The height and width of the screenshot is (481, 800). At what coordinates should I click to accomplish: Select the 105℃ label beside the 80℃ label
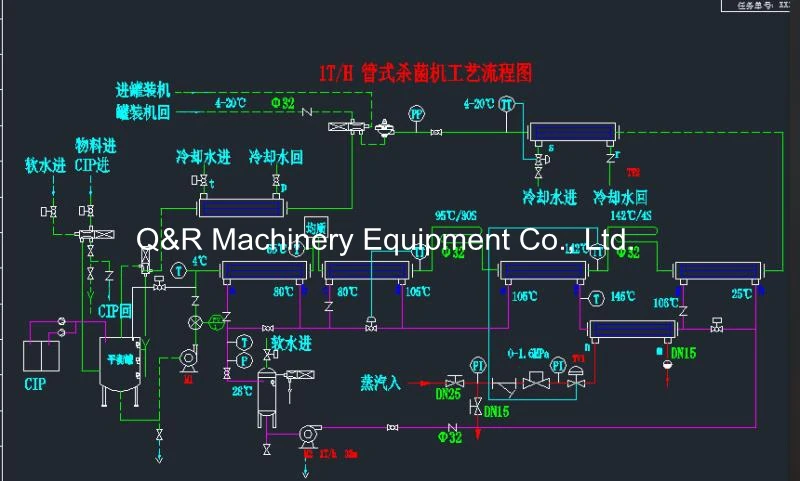tap(418, 292)
